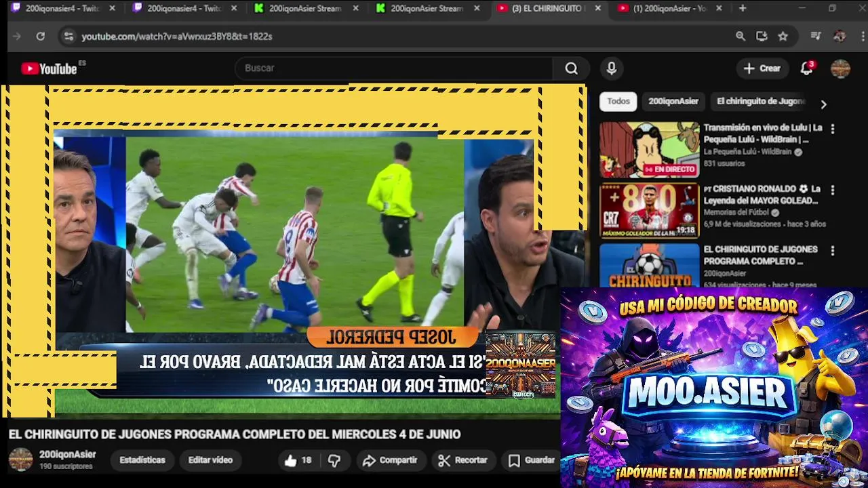Focus the Buscar search field

pos(394,68)
